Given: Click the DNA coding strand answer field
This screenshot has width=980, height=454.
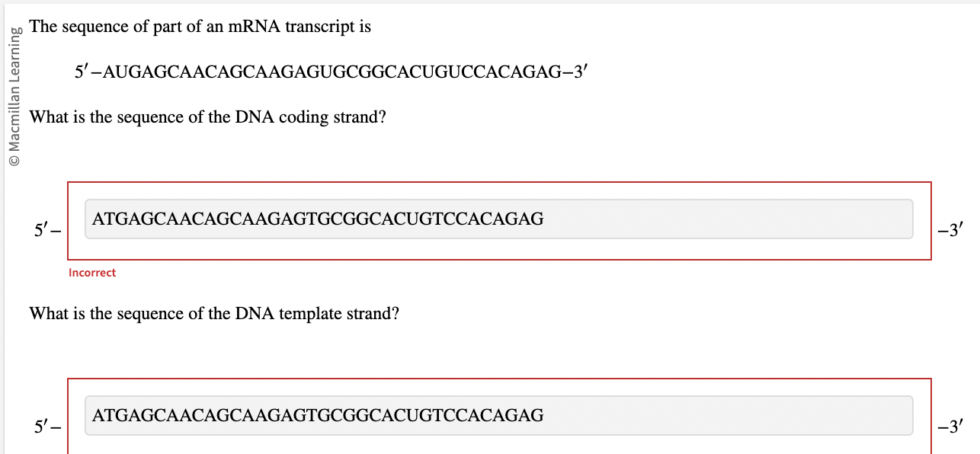Looking at the screenshot, I should pos(499,219).
